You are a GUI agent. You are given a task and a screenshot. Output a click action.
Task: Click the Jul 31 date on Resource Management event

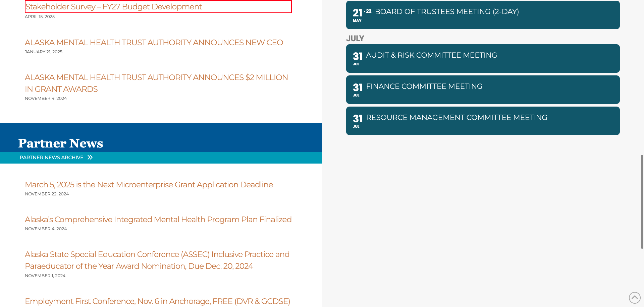pyautogui.click(x=358, y=121)
